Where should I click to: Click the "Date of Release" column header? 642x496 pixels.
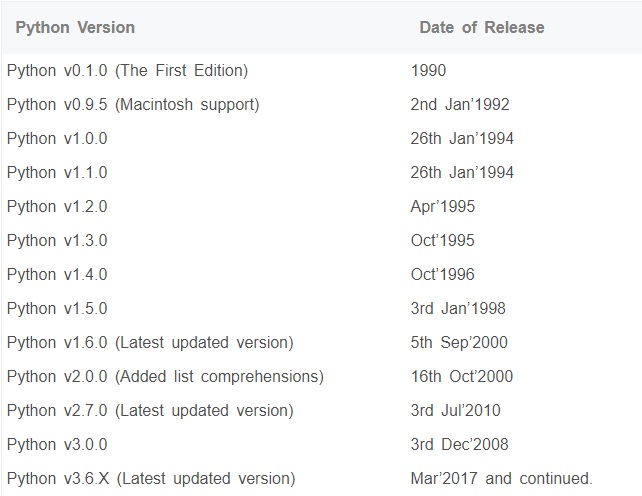(x=482, y=27)
